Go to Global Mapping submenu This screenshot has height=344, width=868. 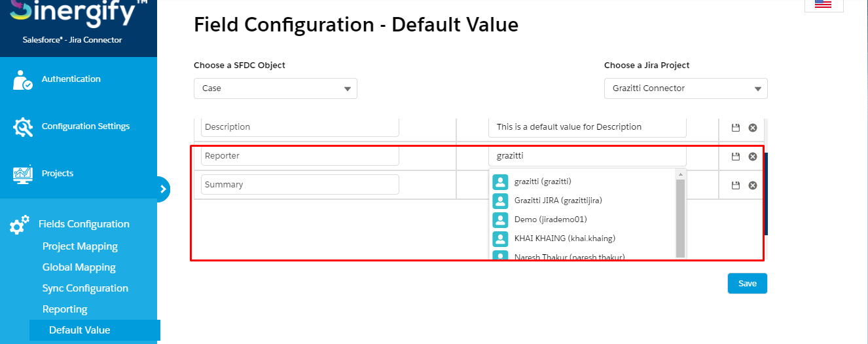click(79, 267)
